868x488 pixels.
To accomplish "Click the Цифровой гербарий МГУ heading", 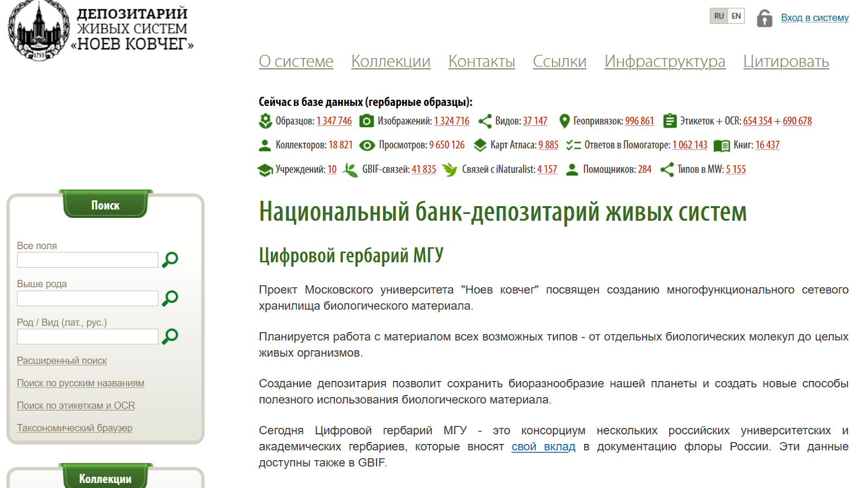I will (x=351, y=255).
